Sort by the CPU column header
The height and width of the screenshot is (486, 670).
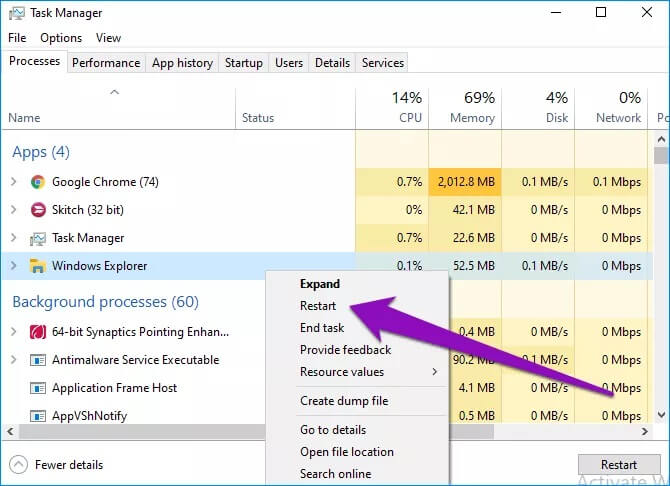tap(392, 107)
